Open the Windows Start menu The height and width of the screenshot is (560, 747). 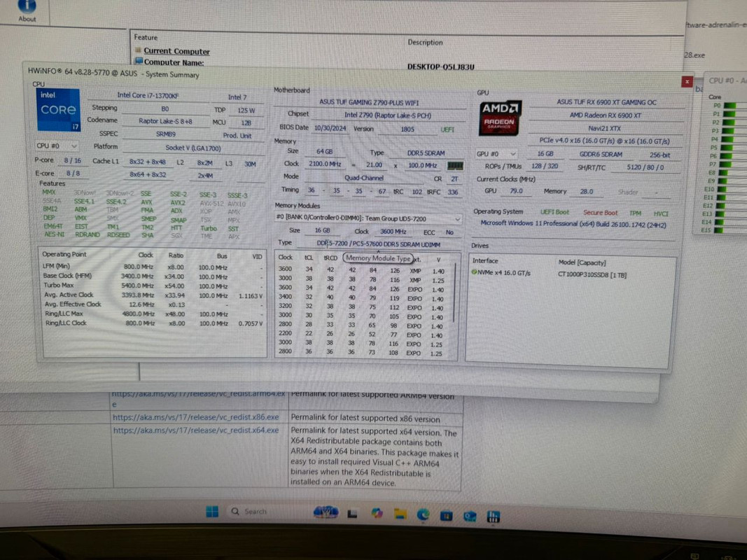click(x=212, y=512)
